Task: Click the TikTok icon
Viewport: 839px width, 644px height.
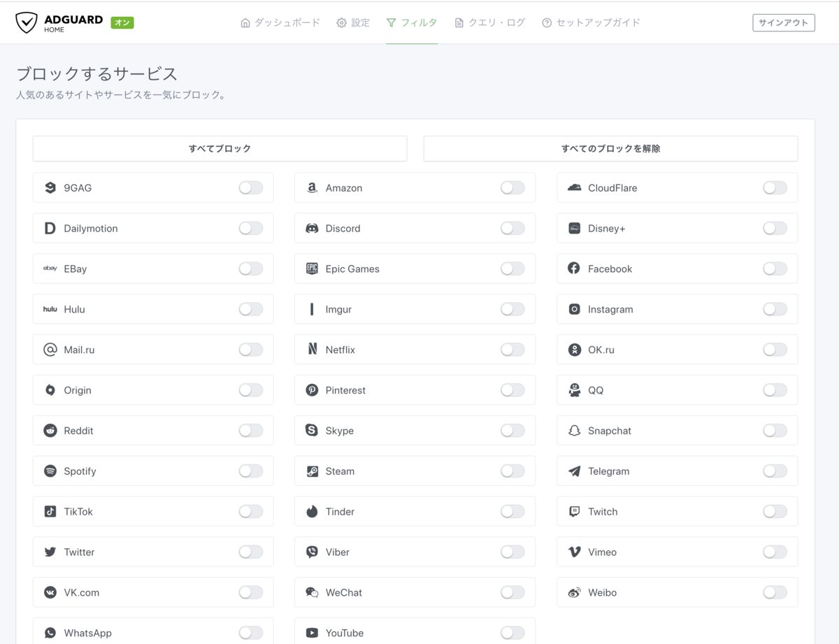Action: [x=50, y=512]
